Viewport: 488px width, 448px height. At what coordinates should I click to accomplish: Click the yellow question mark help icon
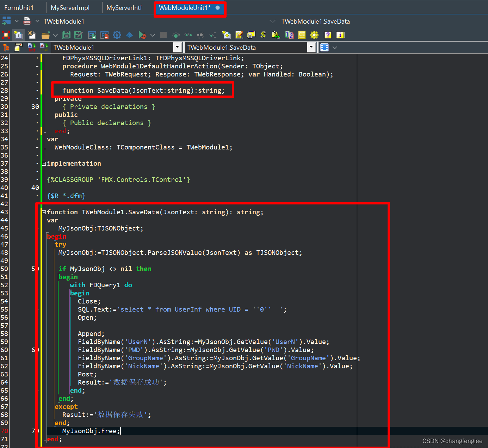pos(328,35)
